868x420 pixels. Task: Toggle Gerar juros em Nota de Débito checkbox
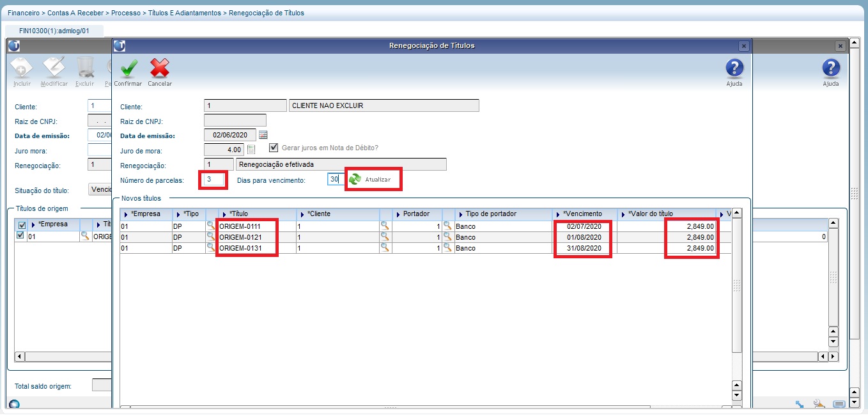(274, 147)
